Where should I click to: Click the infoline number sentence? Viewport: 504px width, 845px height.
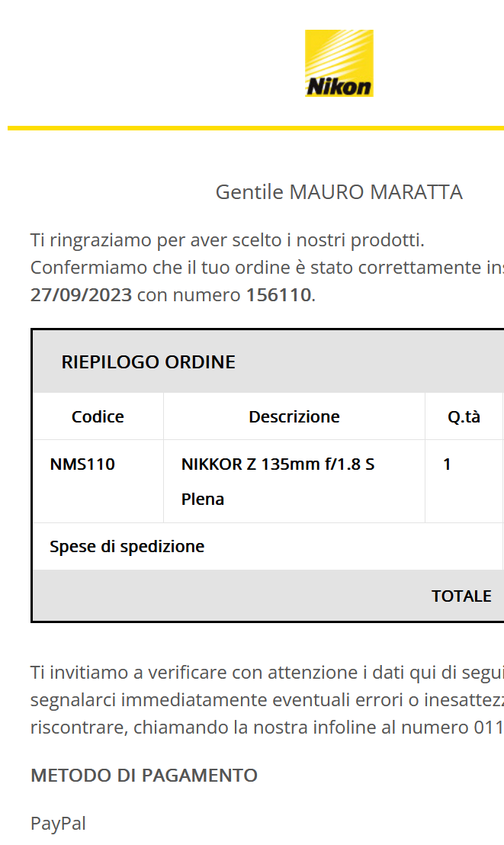[267, 727]
